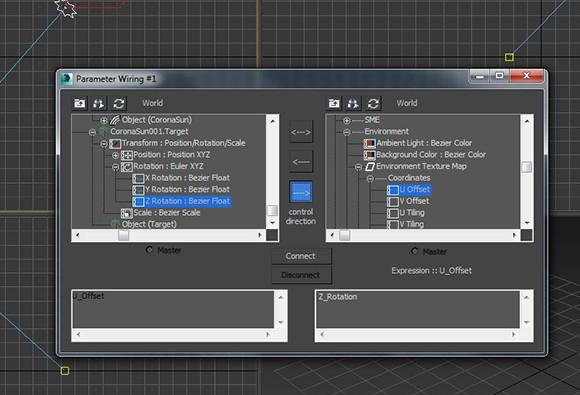The width and height of the screenshot is (580, 395).
Task: Select Object (Target) tree item
Action: [x=149, y=224]
